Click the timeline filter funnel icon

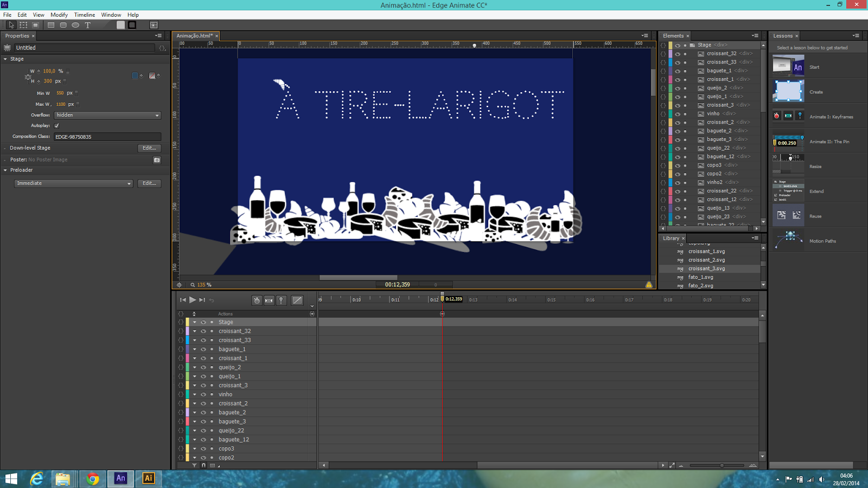click(x=194, y=465)
